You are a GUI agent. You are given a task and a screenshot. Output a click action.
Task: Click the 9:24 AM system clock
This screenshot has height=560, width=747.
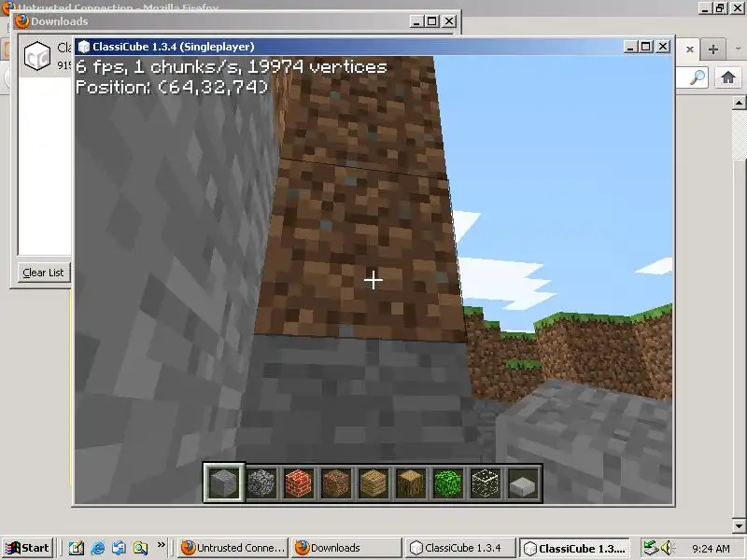click(711, 549)
